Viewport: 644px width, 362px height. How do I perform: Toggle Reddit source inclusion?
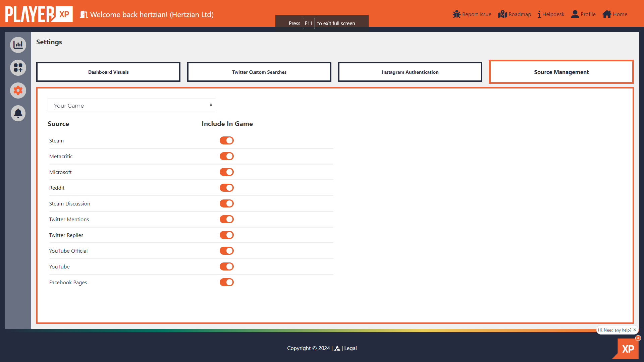click(227, 188)
